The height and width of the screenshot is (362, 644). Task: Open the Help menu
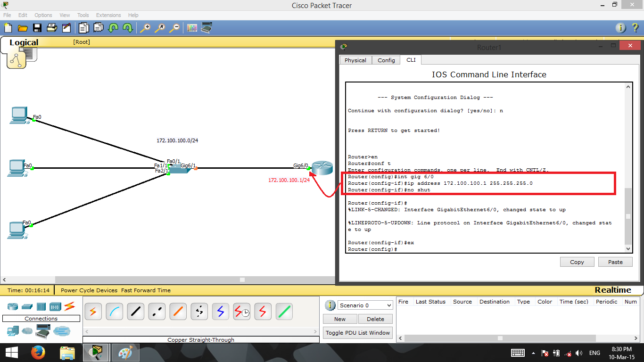click(x=133, y=15)
